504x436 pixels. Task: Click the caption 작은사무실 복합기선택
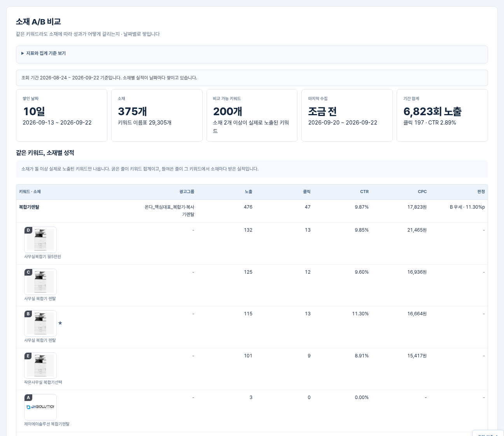pyautogui.click(x=43, y=382)
